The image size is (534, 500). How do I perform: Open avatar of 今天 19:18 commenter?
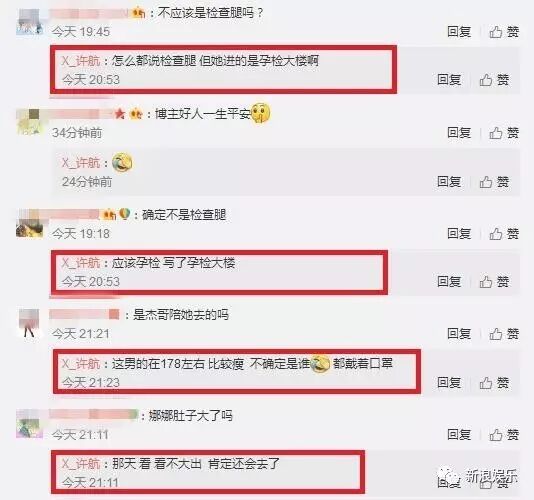pos(29,223)
